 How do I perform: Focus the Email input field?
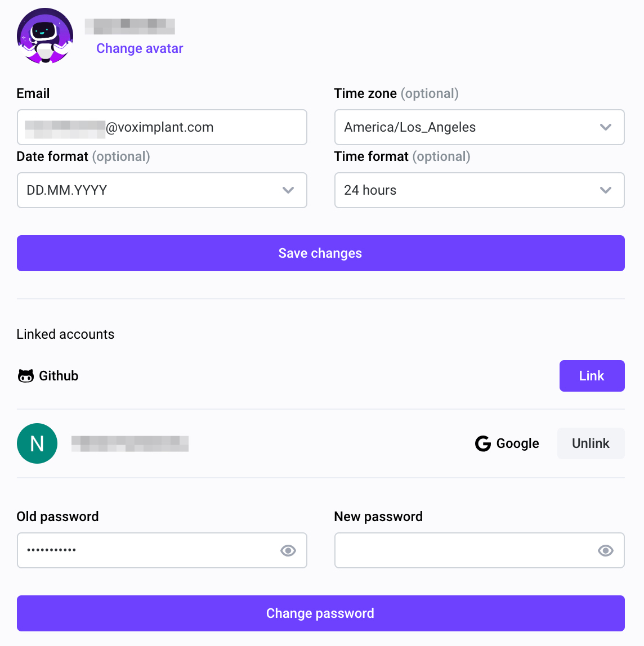pos(162,127)
